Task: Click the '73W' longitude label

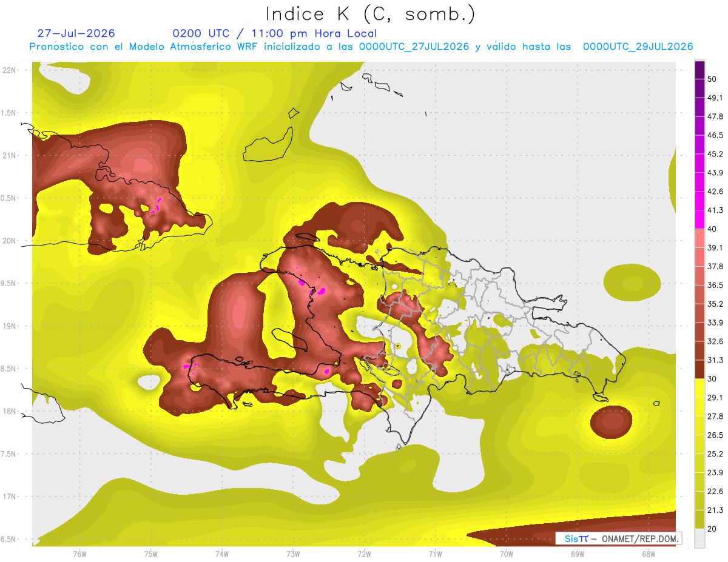Action: pyautogui.click(x=293, y=554)
